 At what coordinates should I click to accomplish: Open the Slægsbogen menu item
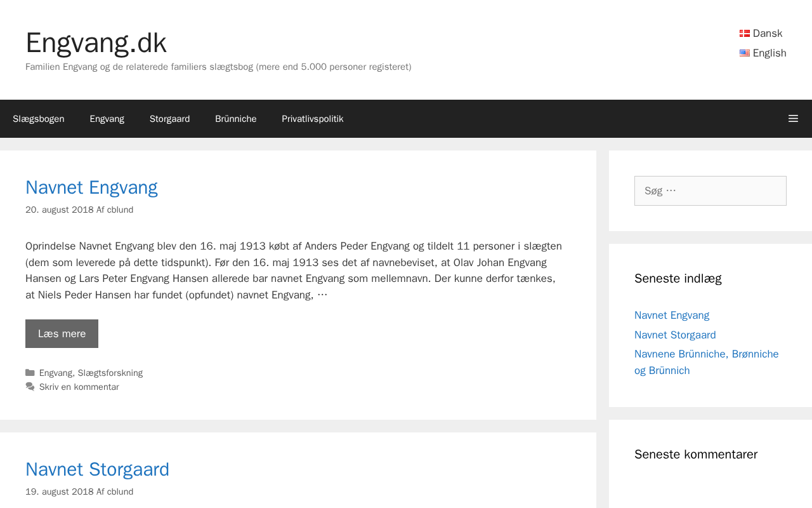[39, 119]
